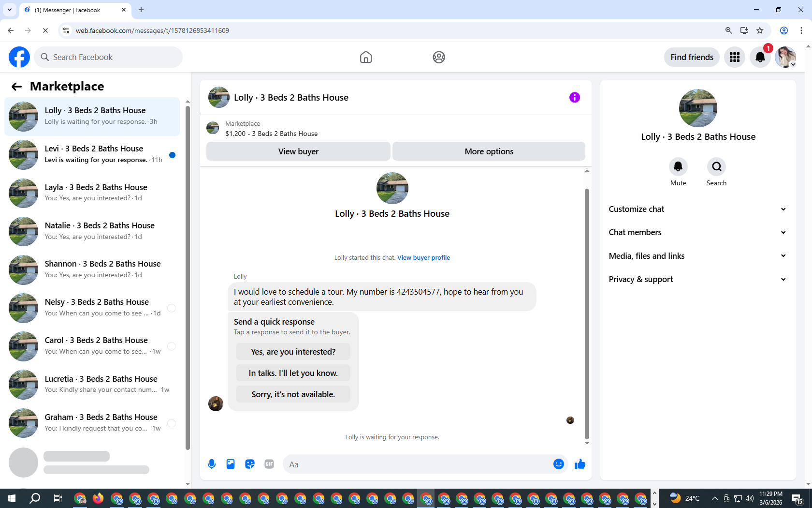This screenshot has width=812, height=508.
Task: Click the View buyer button
Action: [298, 151]
